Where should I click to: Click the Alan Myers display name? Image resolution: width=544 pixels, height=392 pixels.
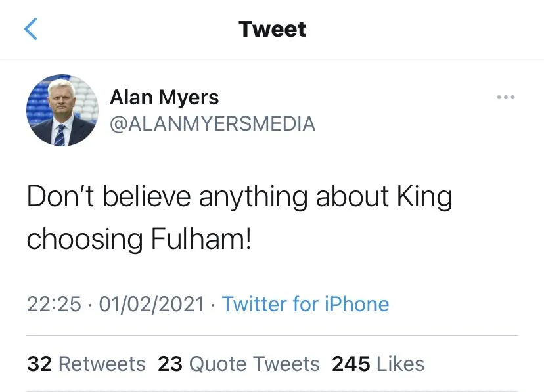tap(164, 98)
